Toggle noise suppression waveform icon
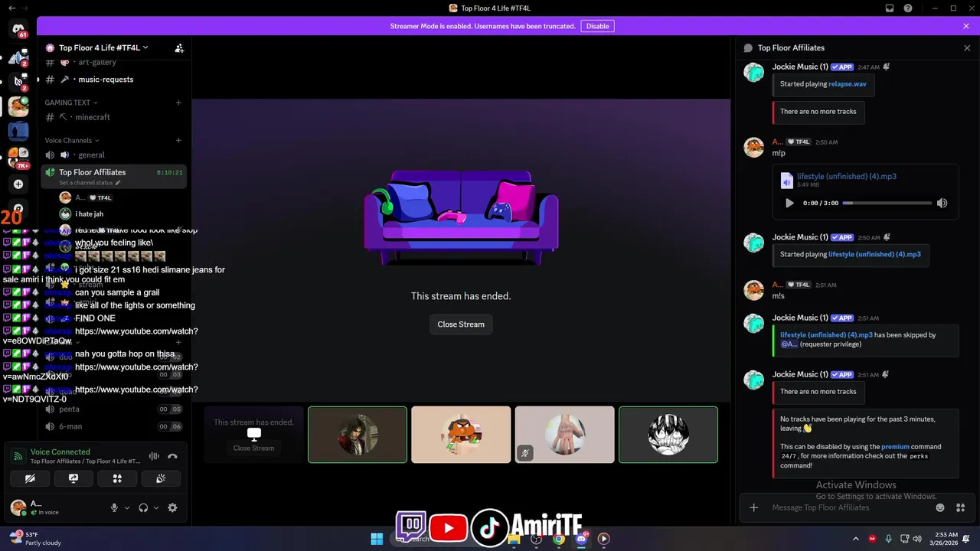980x551 pixels. click(154, 456)
